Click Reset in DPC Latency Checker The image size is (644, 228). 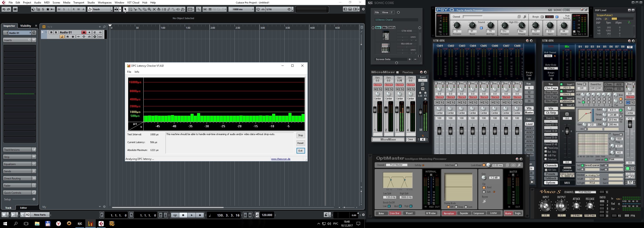pos(300,143)
